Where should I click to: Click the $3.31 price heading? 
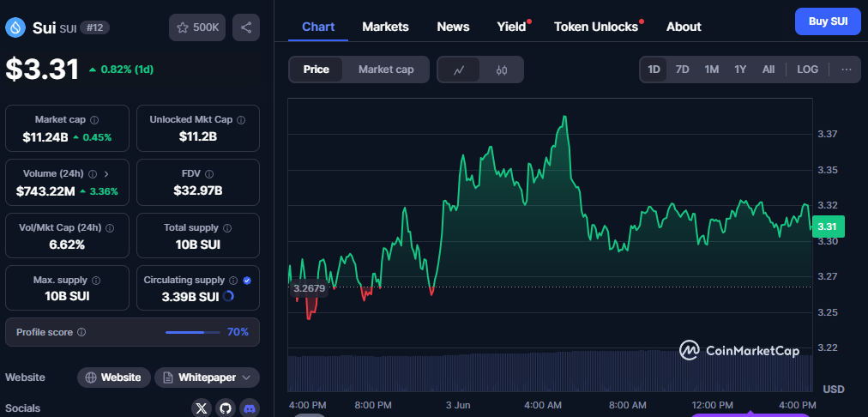coord(43,69)
